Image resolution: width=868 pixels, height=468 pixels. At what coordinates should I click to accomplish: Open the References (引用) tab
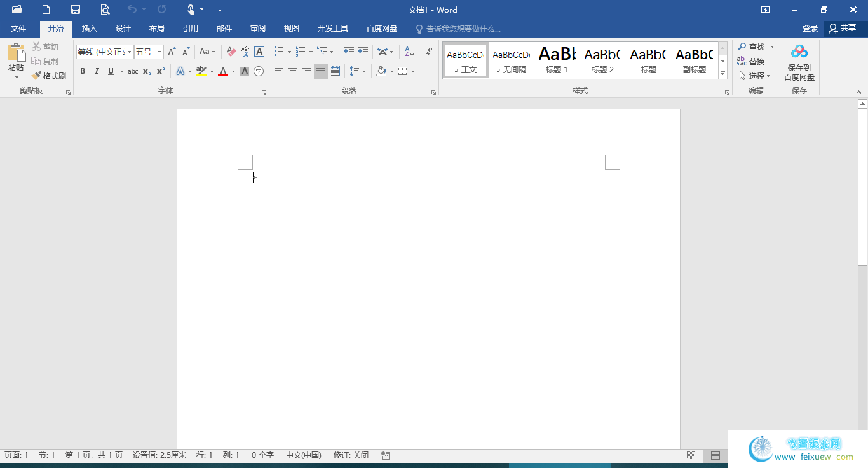[191, 29]
